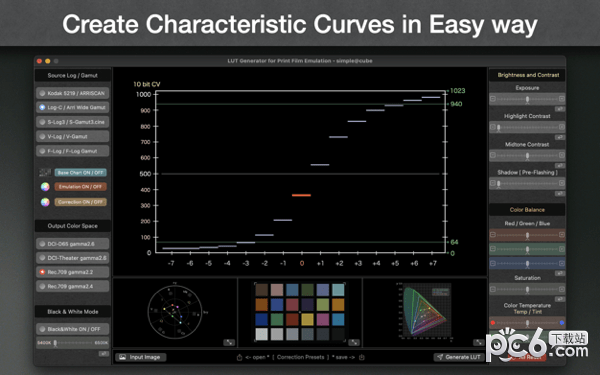Toggle Base Chart ON / OFF
This screenshot has height=375, width=600.
(x=80, y=173)
